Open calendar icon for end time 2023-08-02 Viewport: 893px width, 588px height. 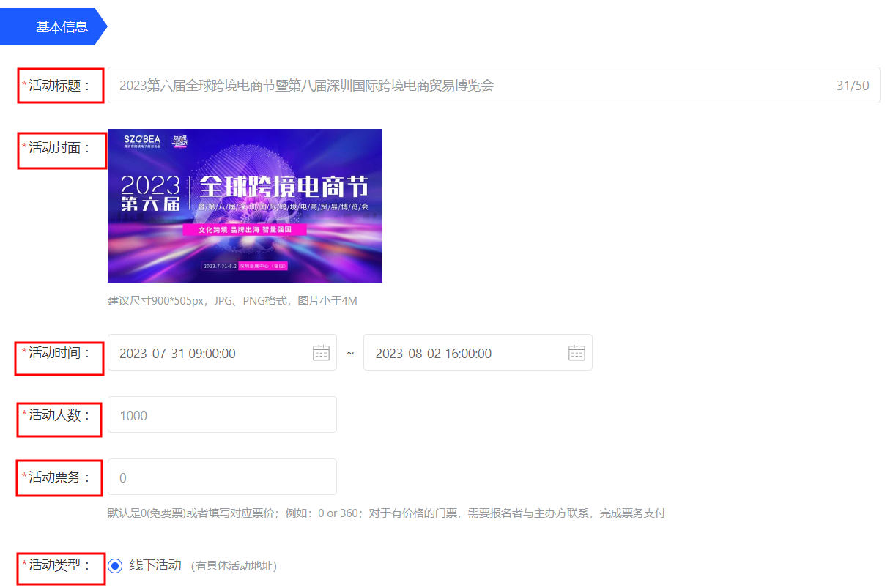coord(577,353)
